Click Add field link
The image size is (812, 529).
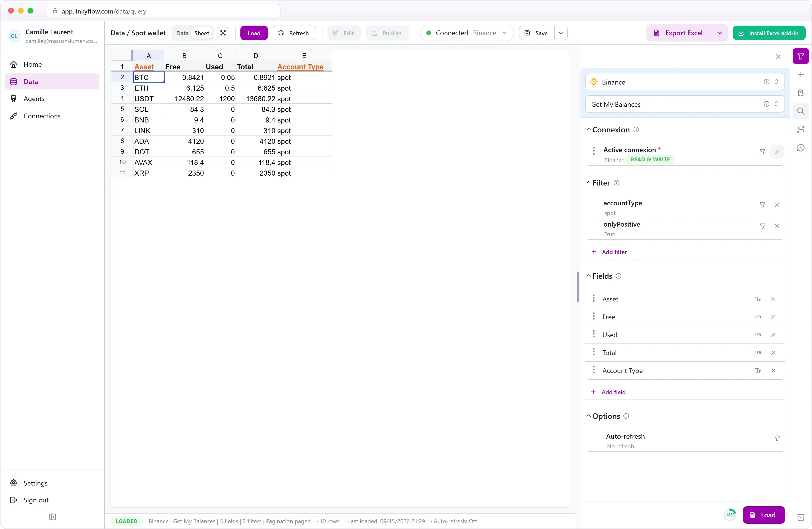pos(608,392)
